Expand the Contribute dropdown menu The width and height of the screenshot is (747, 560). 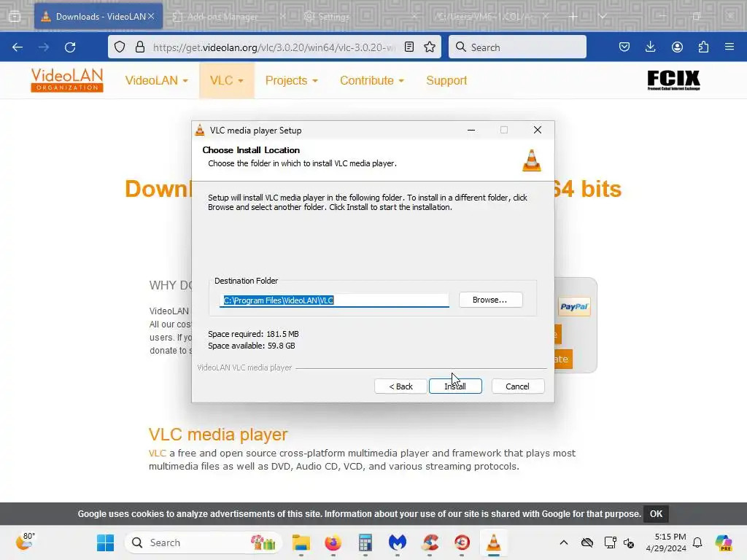click(x=371, y=80)
